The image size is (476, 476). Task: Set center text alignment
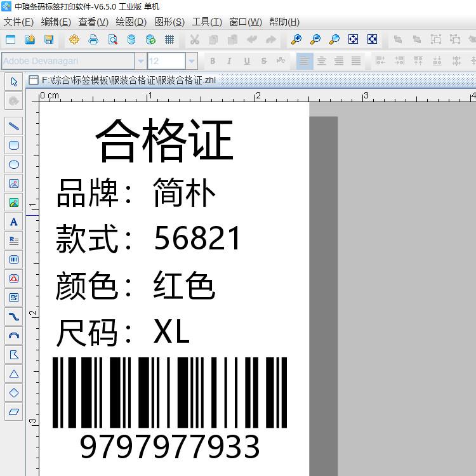322,61
